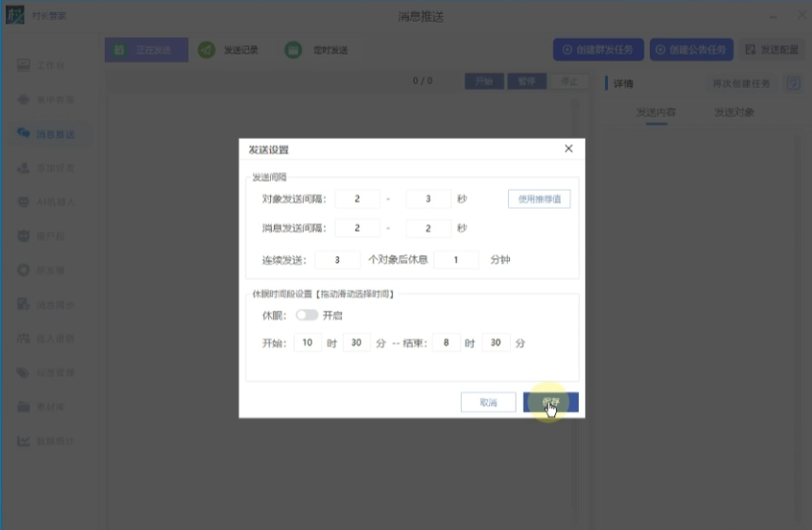812x530 pixels.
Task: Click the 0 / 0 progress counter
Action: coord(423,81)
